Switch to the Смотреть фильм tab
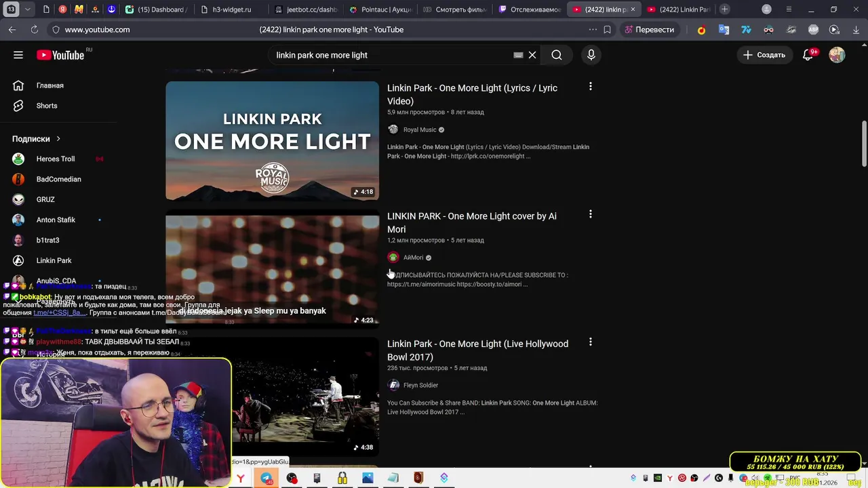The width and height of the screenshot is (868, 488). click(x=454, y=9)
